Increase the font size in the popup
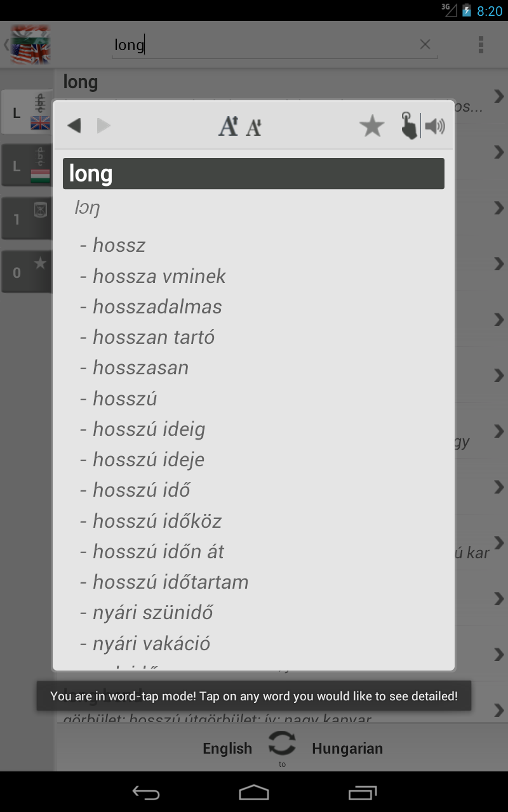 227,126
